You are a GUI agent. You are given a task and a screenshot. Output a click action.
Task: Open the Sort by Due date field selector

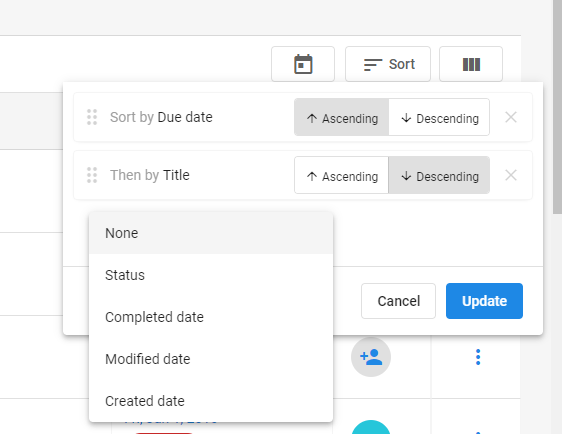[161, 117]
